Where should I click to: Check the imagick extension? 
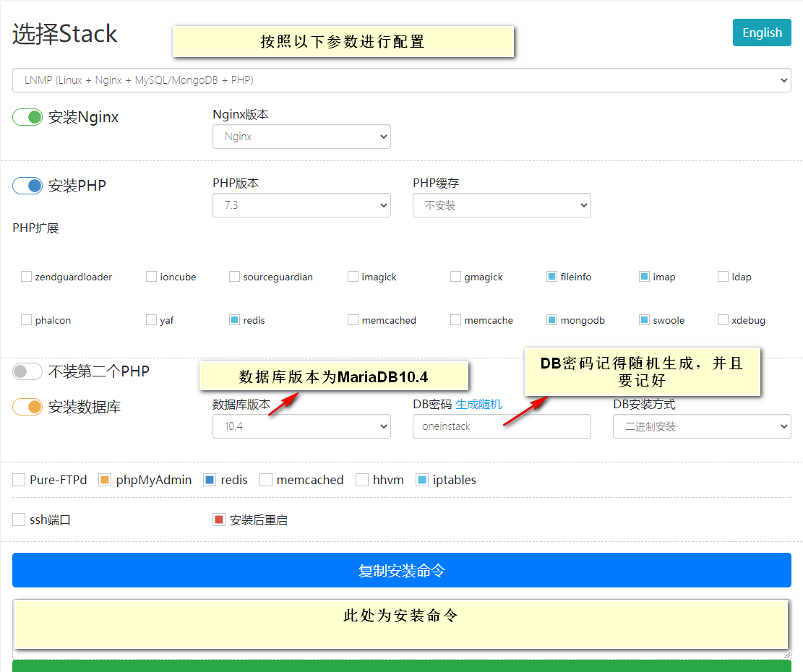click(353, 277)
